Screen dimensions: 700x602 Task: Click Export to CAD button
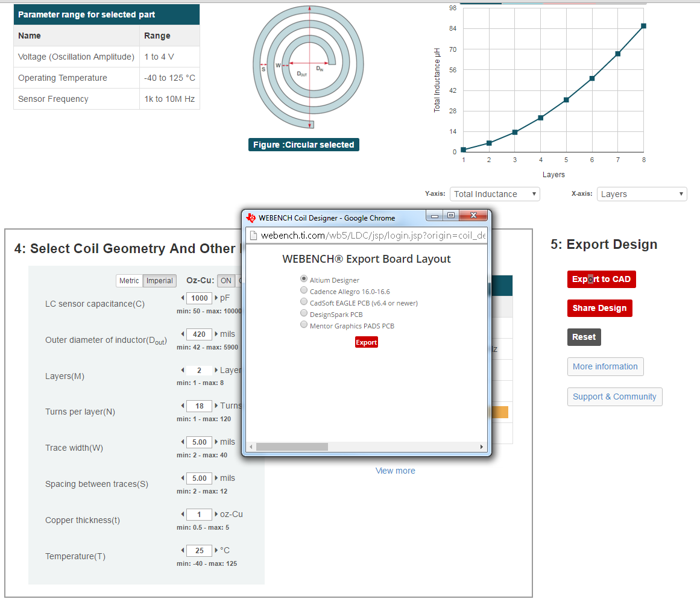point(601,280)
